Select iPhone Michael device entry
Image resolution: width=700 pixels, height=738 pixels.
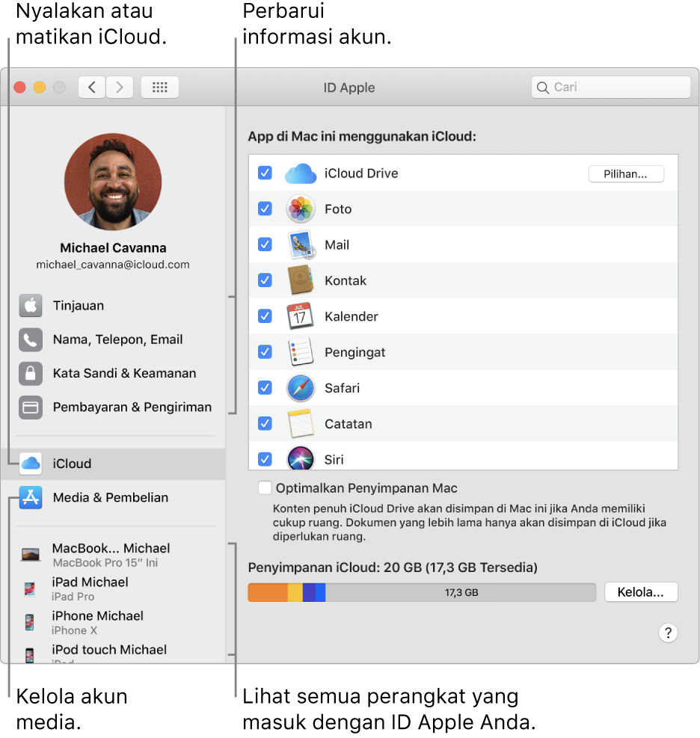113,623
